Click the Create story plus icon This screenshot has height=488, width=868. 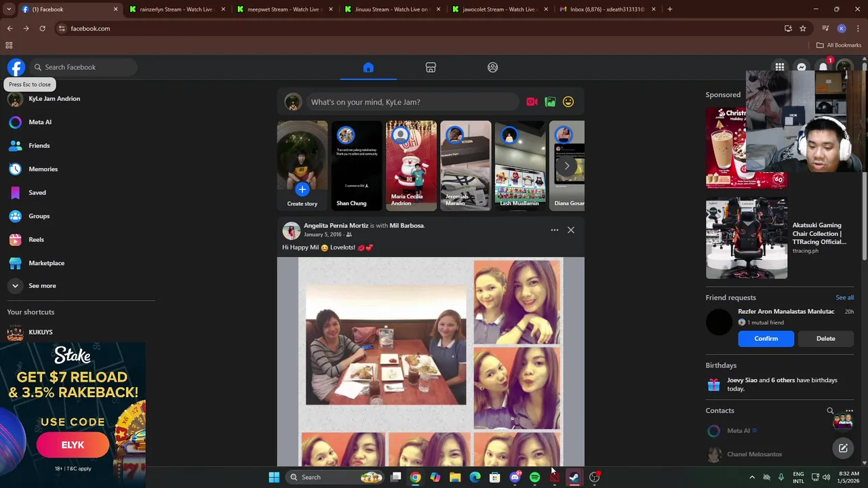tap(302, 190)
